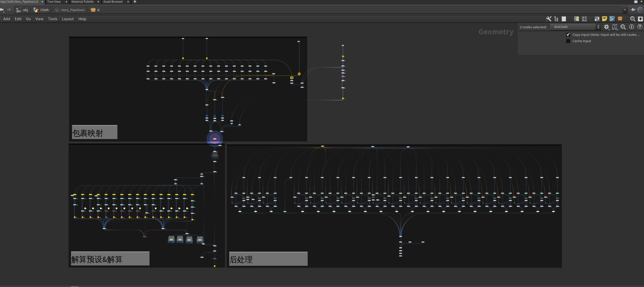Switch to the Tree View tab
644x287 pixels.
tap(54, 2)
